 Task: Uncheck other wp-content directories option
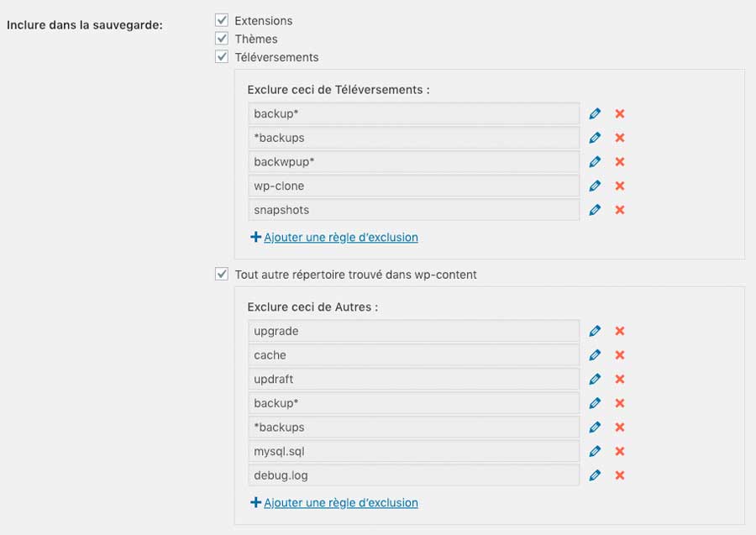[222, 274]
